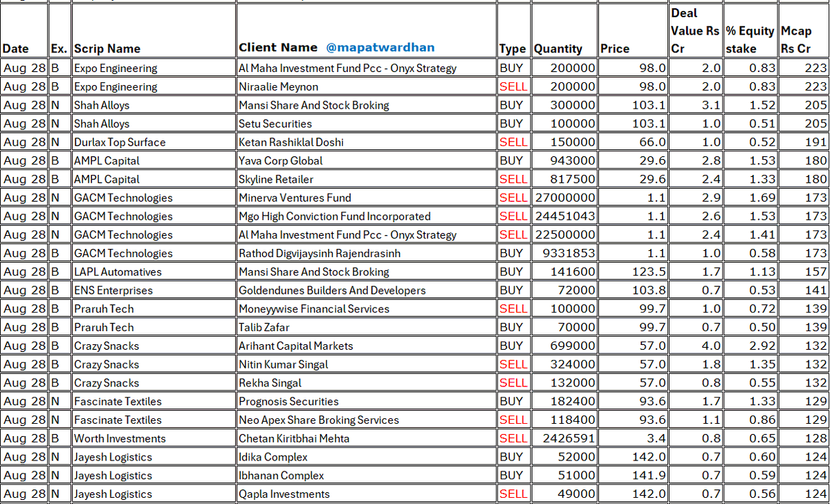Select the equity stake 0.86 cell
Image resolution: width=830 pixels, height=504 pixels.
pyautogui.click(x=750, y=420)
